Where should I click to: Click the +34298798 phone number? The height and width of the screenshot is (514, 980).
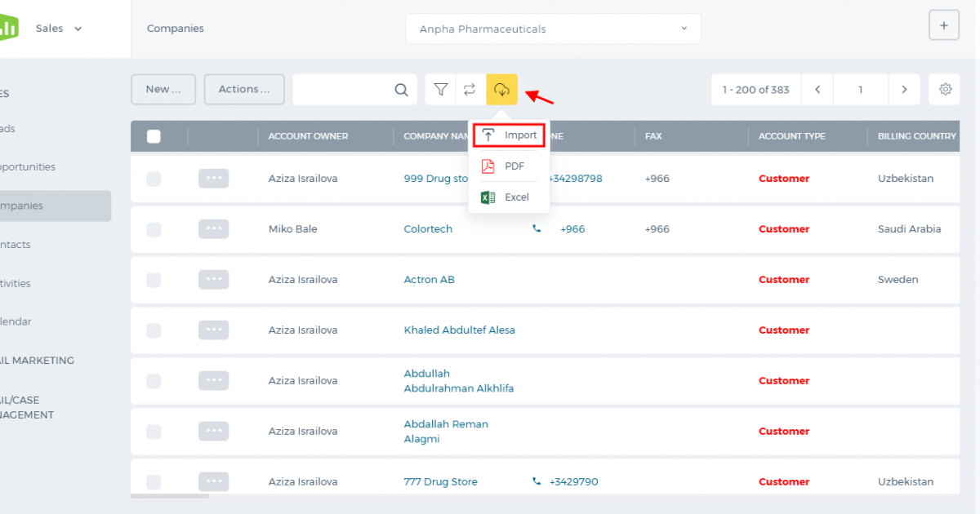(576, 179)
